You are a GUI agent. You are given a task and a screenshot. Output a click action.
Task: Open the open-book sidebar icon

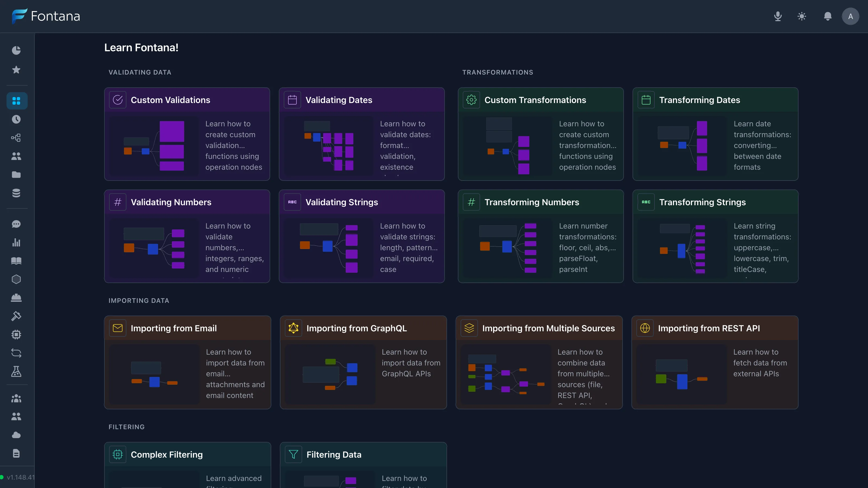pos(16,261)
